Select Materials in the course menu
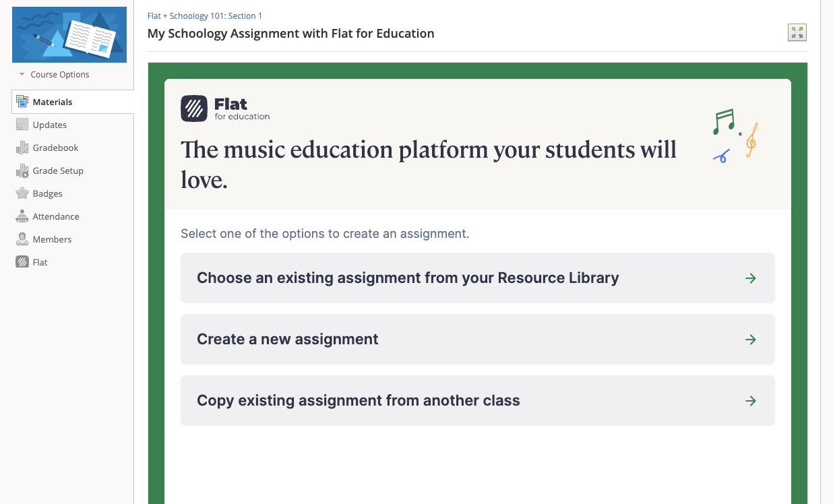 pos(53,101)
